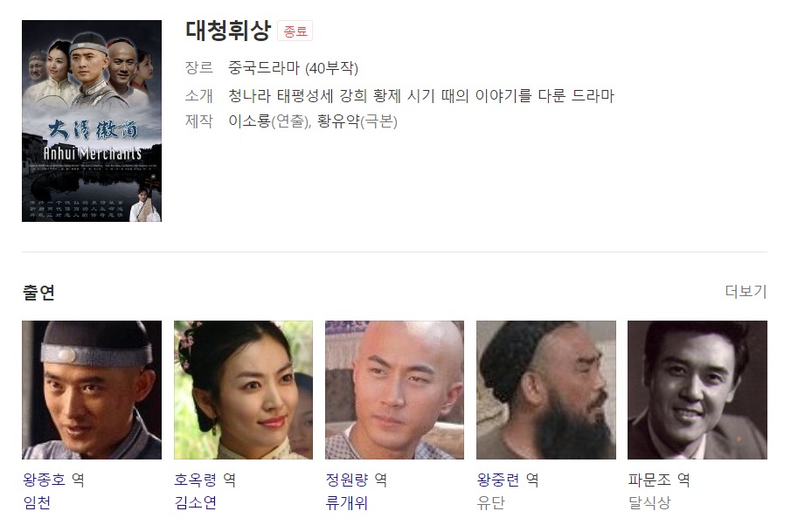Open the 왕중련 역 bearded actor photo

[x=546, y=390]
